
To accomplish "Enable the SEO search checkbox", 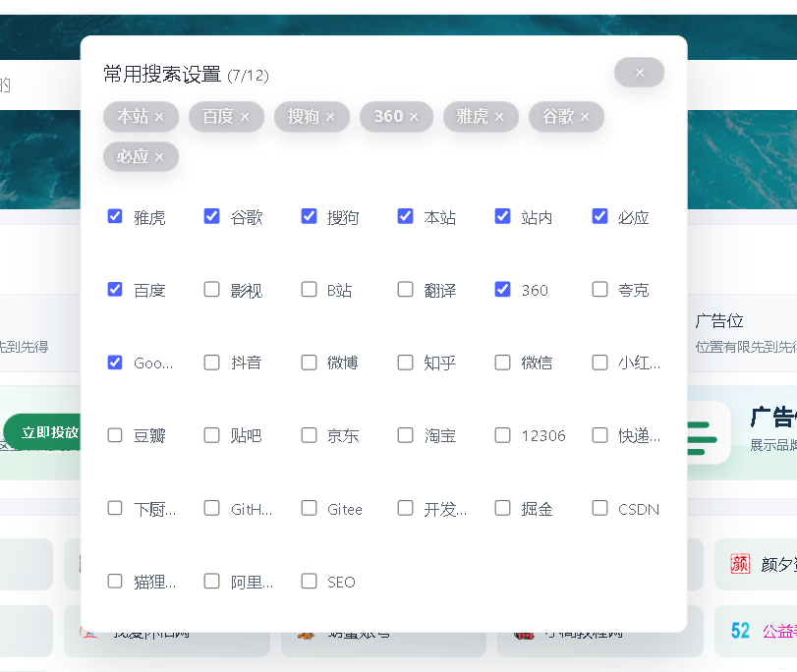I will click(x=309, y=581).
